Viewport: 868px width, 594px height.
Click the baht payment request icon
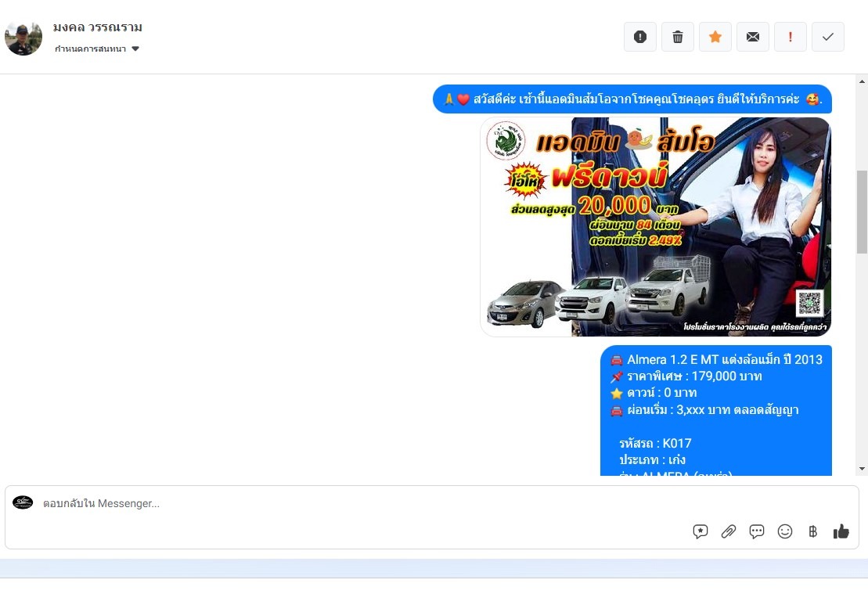pyautogui.click(x=812, y=531)
